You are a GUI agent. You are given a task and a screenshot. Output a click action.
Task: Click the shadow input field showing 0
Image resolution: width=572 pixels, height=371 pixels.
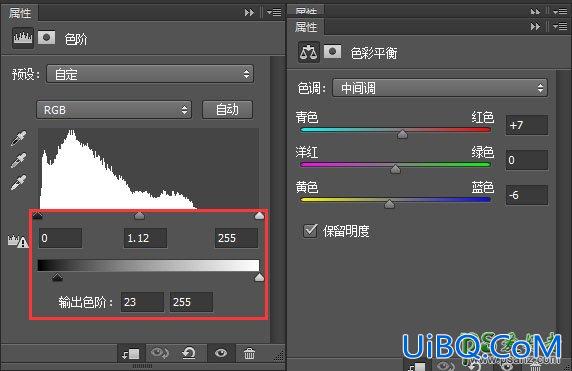(60, 238)
